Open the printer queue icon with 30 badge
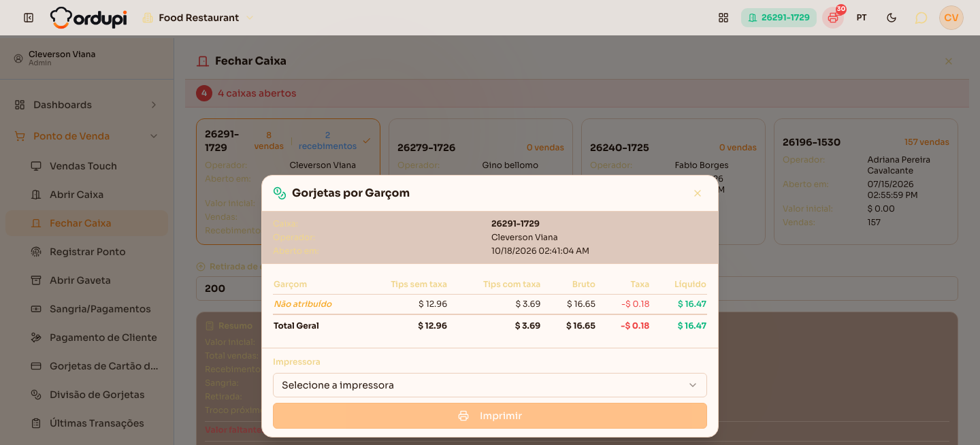 (833, 18)
